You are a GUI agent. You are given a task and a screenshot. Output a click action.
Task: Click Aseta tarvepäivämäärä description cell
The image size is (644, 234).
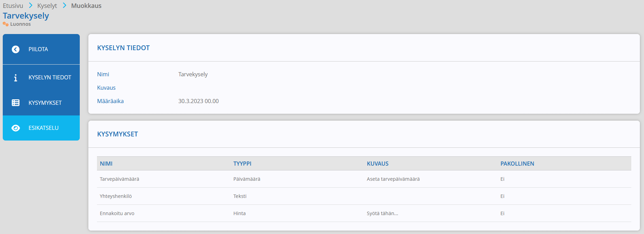(x=393, y=179)
